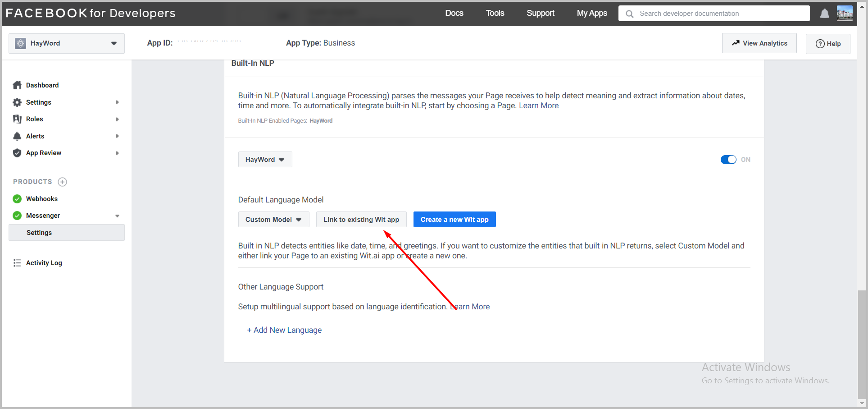Click the Roles badge icon
The width and height of the screenshot is (868, 409).
pyautogui.click(x=17, y=119)
